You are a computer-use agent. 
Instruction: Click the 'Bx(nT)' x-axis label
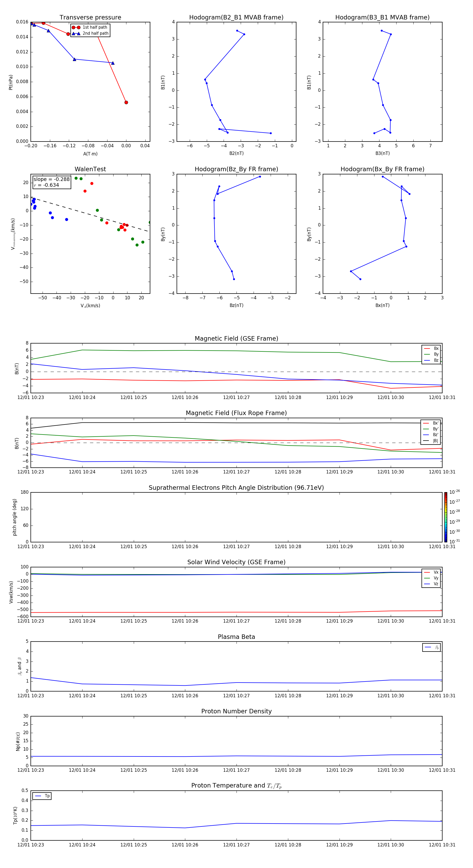[382, 306]
